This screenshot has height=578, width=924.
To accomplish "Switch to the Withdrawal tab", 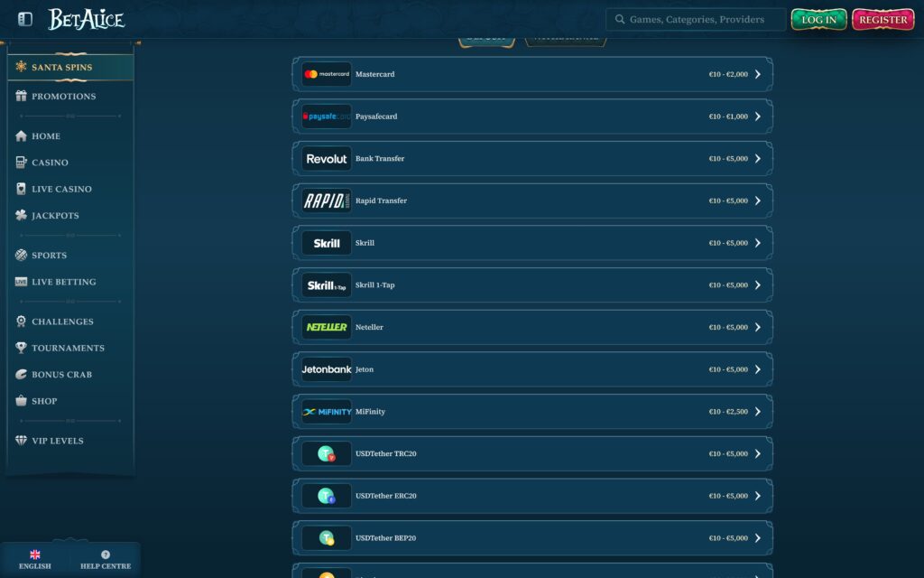I will [x=566, y=38].
